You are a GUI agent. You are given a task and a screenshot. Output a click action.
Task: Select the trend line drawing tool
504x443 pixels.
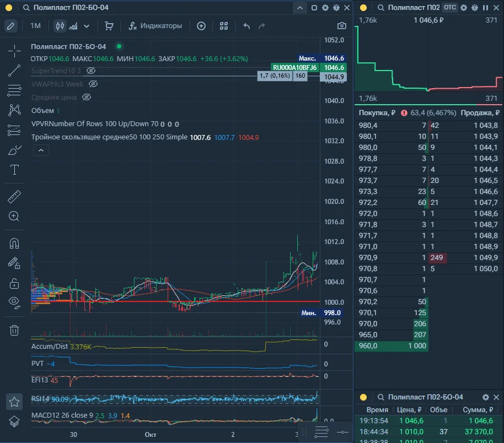14,71
